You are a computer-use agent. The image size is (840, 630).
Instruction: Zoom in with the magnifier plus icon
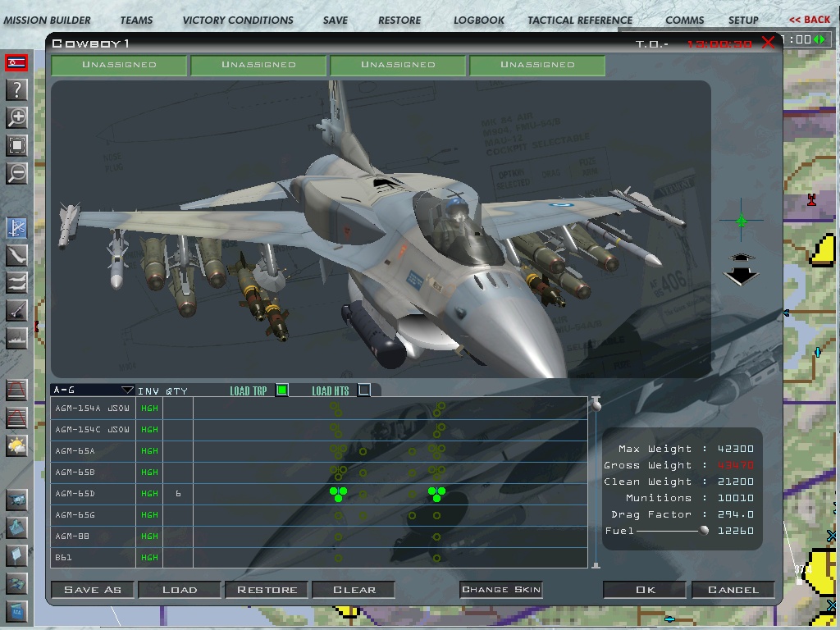click(x=16, y=117)
